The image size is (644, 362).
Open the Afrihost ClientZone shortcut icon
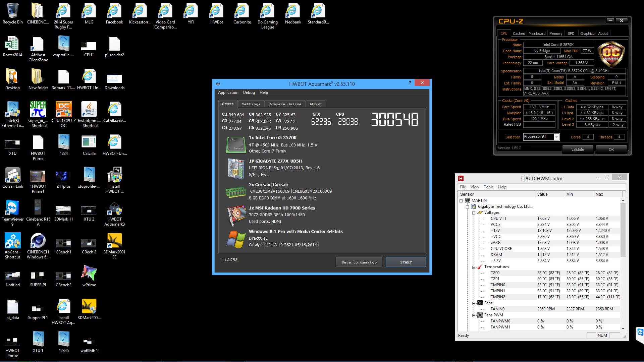click(38, 49)
